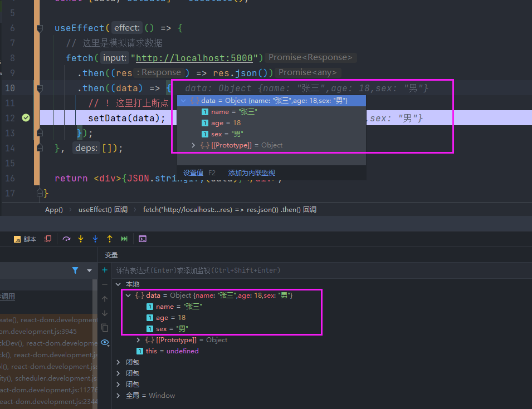The image size is (532, 409).
Task: Toggle fold marker on useEffect line 6
Action: [x=40, y=28]
